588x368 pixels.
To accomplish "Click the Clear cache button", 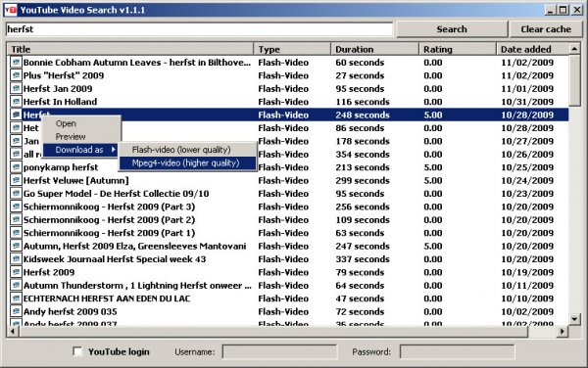I will (x=546, y=29).
